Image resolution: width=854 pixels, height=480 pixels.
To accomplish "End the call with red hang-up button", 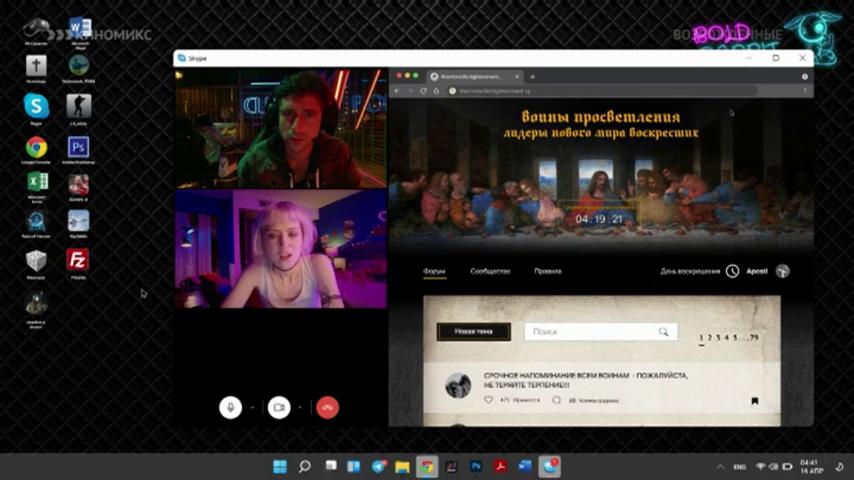I will (x=327, y=408).
